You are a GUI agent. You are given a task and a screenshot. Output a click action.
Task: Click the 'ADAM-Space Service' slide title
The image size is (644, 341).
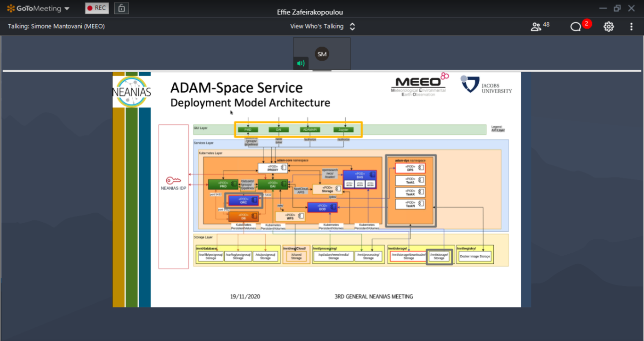pyautogui.click(x=236, y=88)
